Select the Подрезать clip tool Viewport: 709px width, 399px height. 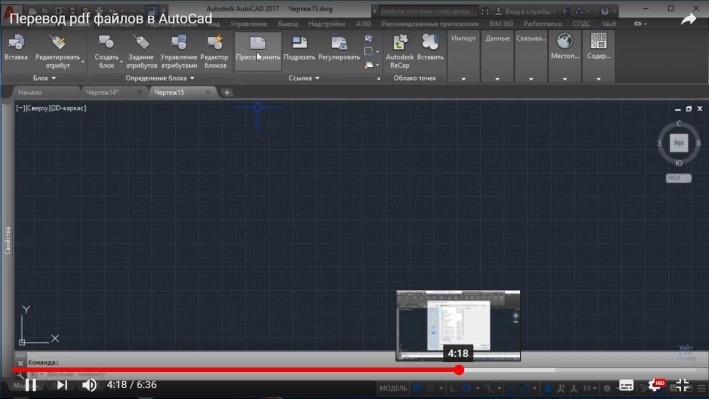(x=299, y=48)
